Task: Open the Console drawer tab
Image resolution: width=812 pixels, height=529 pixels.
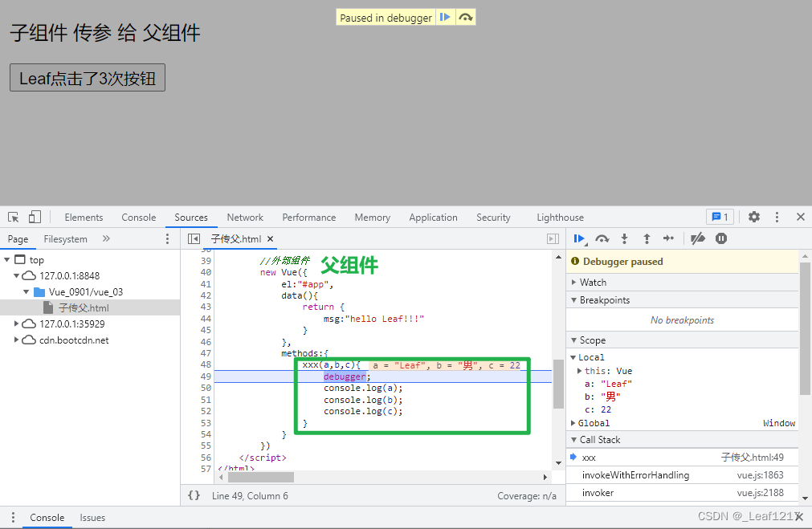Action: (47, 518)
